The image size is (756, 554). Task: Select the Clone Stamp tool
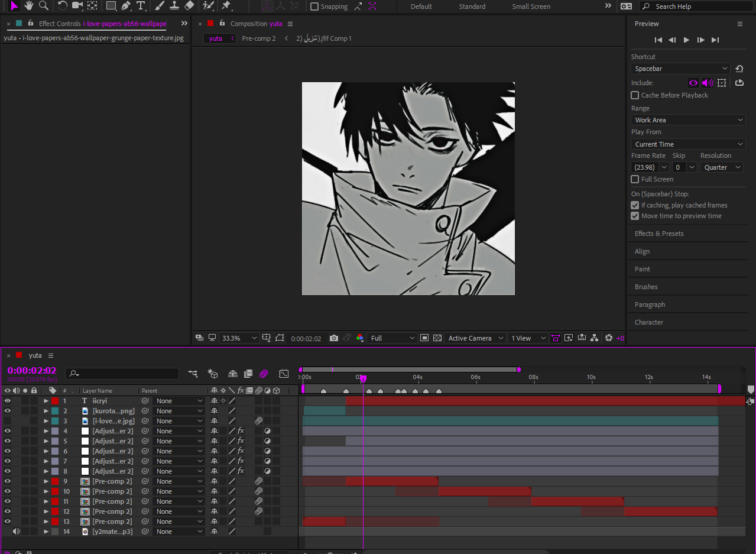[174, 6]
